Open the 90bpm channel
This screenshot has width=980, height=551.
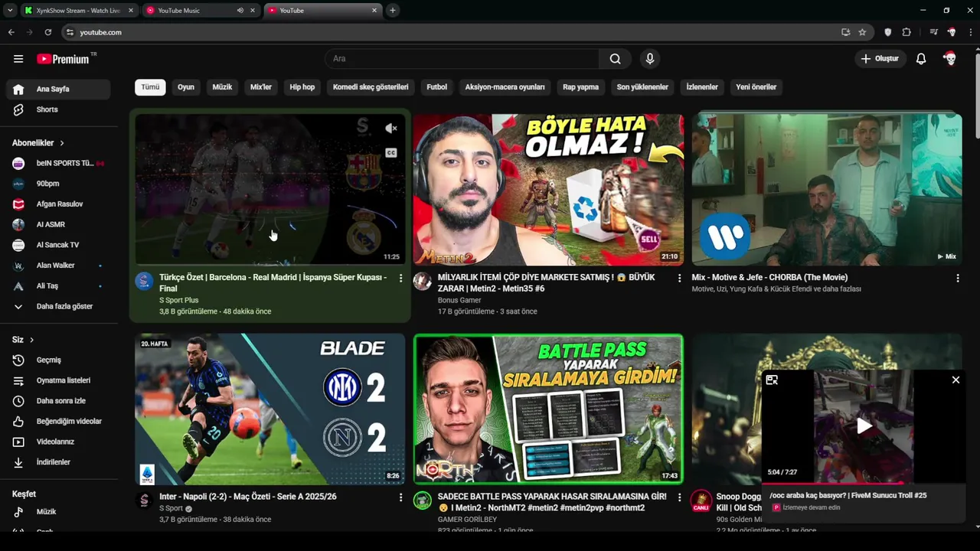[58, 184]
